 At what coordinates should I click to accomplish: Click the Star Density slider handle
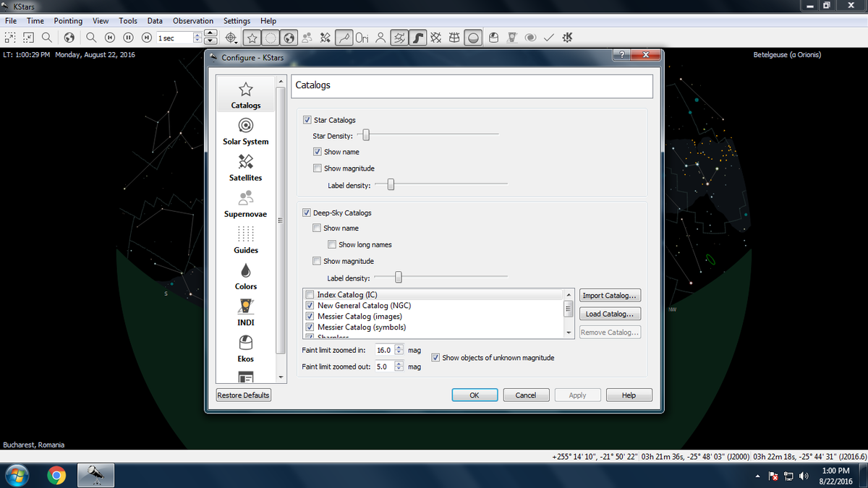pos(366,135)
